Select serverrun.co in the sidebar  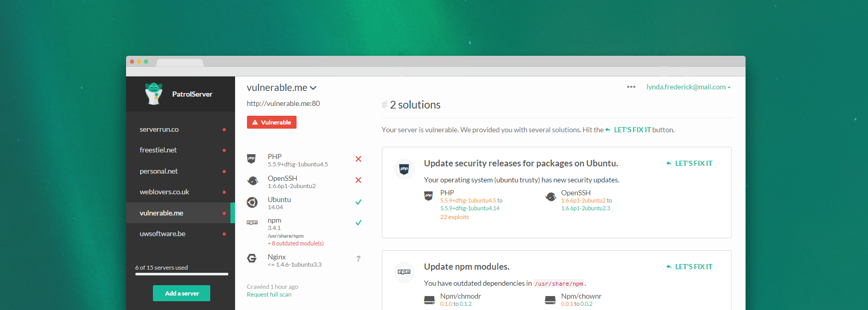[180, 130]
